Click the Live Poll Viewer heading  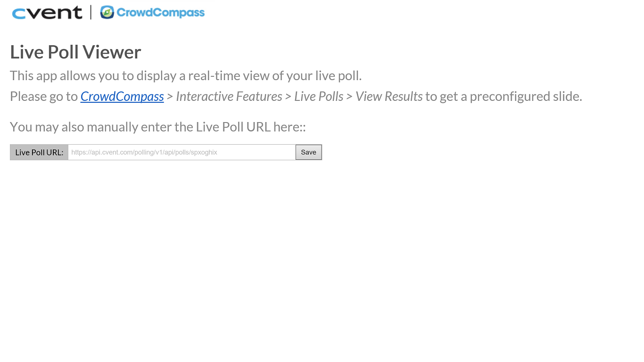75,52
